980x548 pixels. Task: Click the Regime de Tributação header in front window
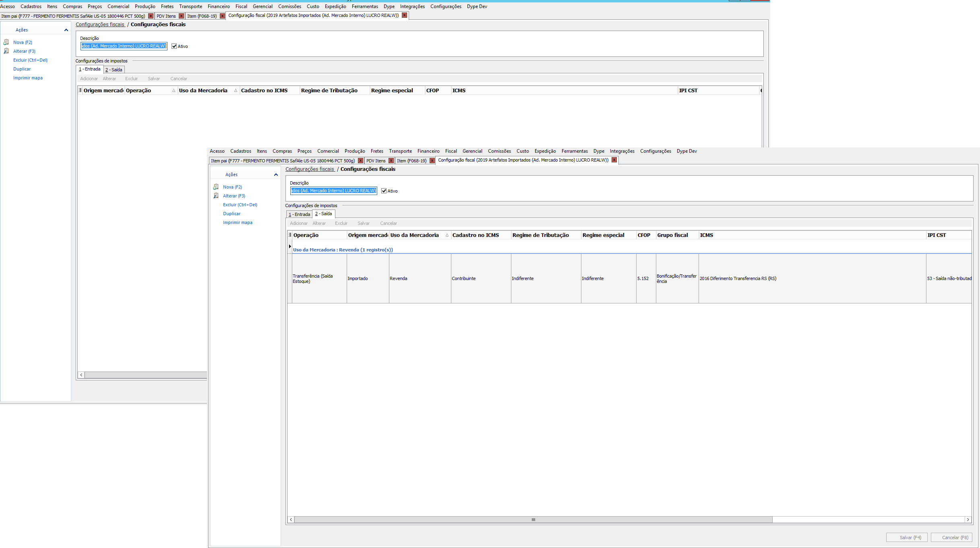click(546, 235)
